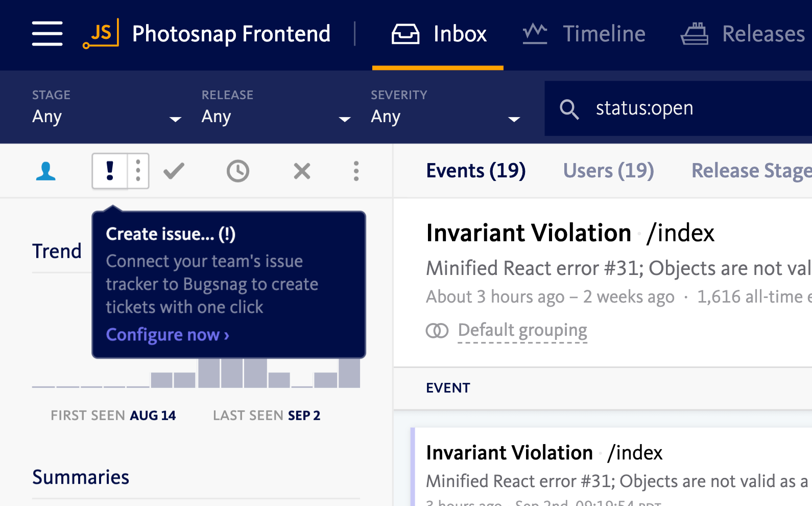Expand the Stage filter dropdown
The image size is (812, 506).
107,108
